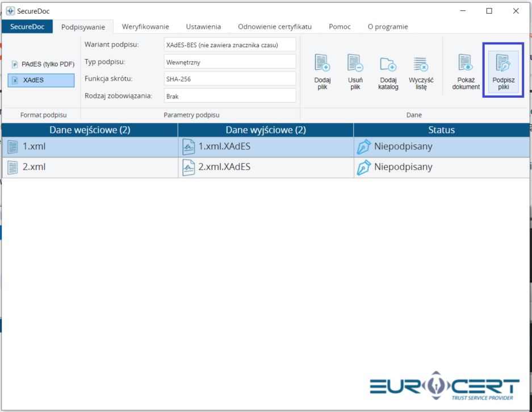The width and height of the screenshot is (532, 412).
Task: Open the Odnowienie certyfikatu tab
Action: click(275, 27)
